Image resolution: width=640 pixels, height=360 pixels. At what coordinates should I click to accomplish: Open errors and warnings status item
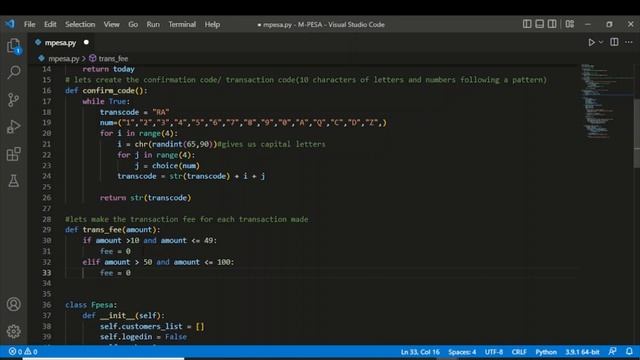pyautogui.click(x=23, y=351)
